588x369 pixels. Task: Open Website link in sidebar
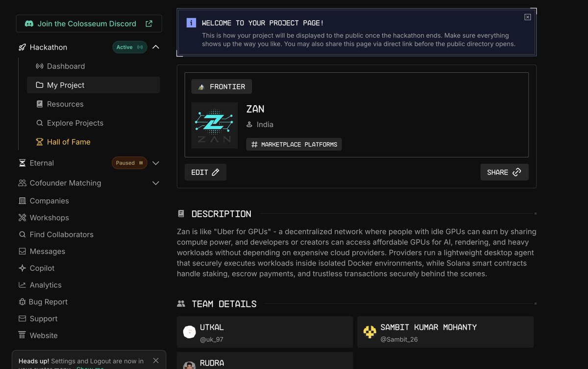point(44,336)
